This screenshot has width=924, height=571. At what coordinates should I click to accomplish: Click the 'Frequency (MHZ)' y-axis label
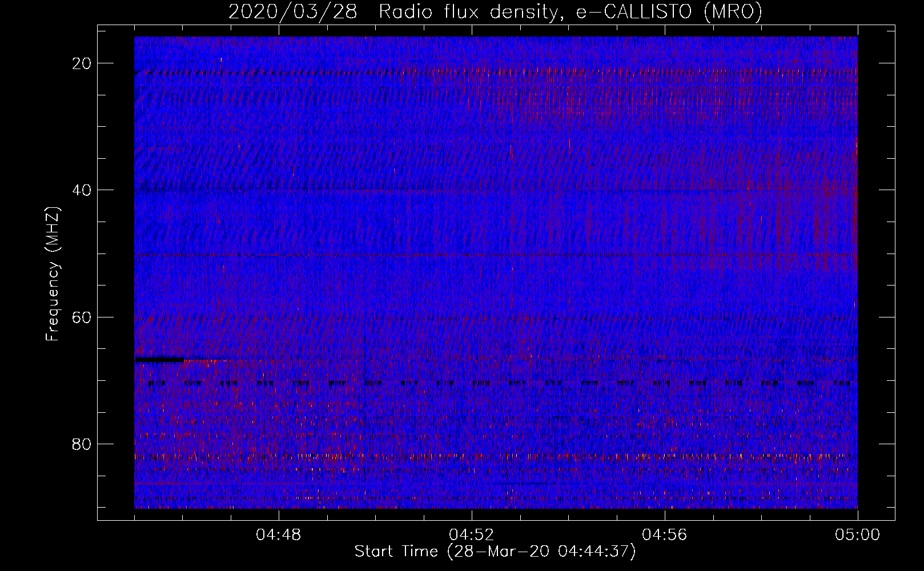pos(53,274)
